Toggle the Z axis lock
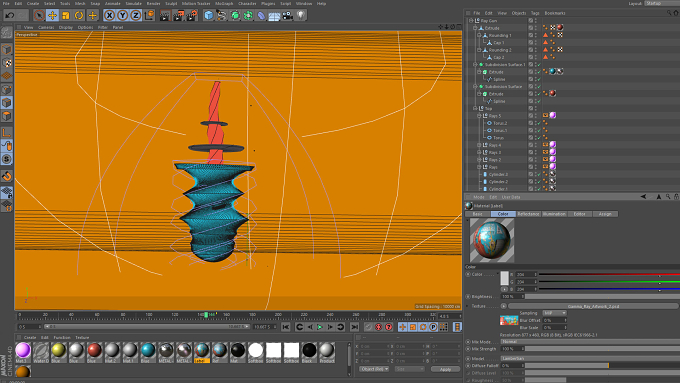Viewport: 680px width, 383px height. 136,16
